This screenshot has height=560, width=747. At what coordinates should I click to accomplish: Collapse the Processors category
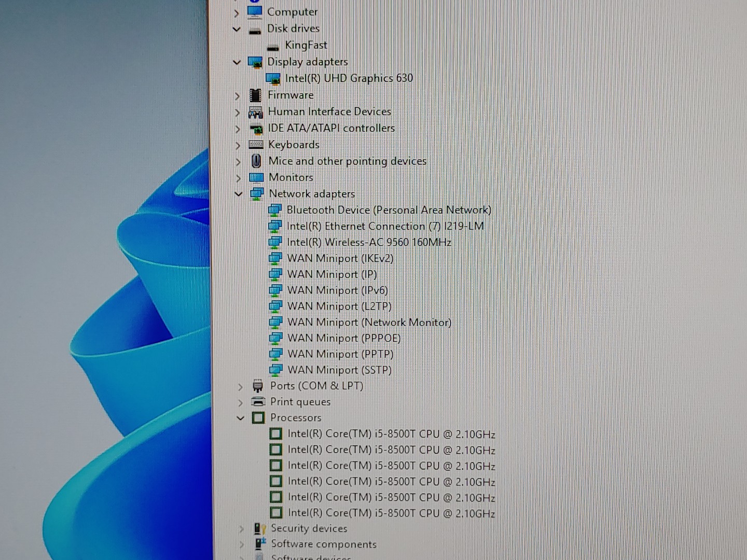click(240, 418)
